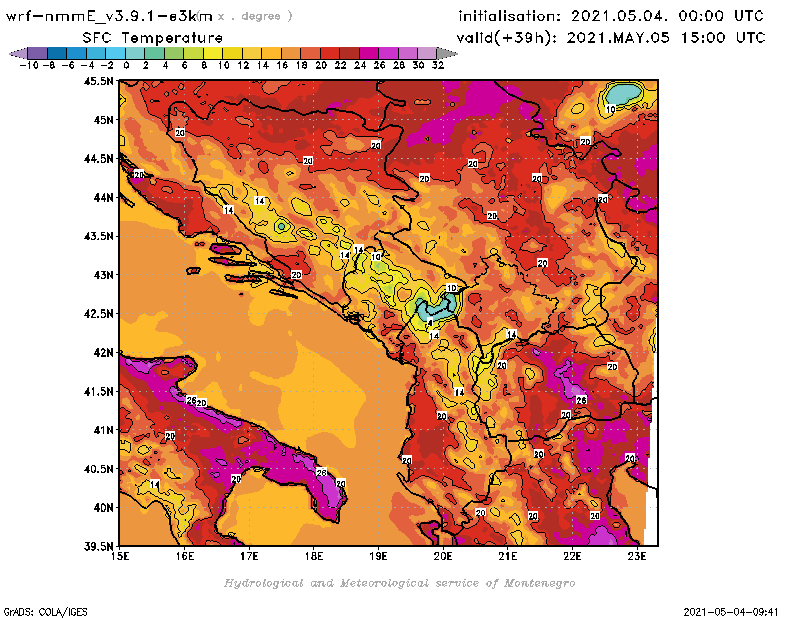Click the '41N' latitude label
The height and width of the screenshot is (618, 800).
tap(103, 430)
